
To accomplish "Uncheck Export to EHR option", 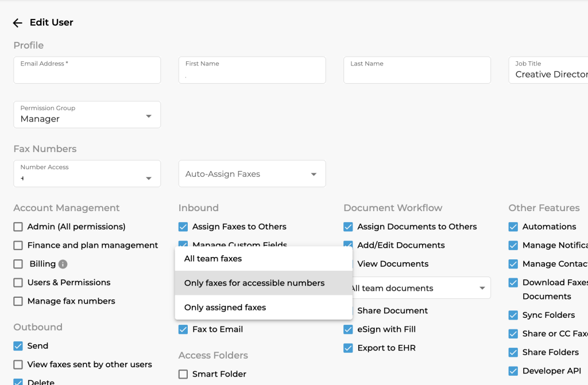I will point(348,348).
